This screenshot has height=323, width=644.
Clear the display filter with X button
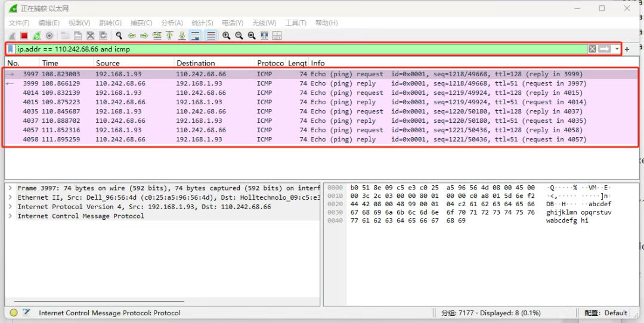coord(592,49)
